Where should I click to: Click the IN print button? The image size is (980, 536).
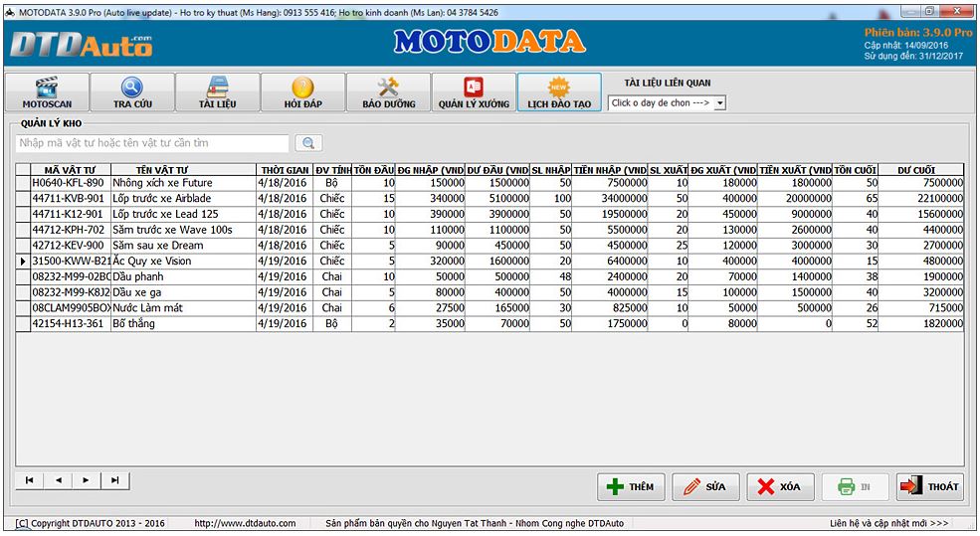click(x=855, y=486)
